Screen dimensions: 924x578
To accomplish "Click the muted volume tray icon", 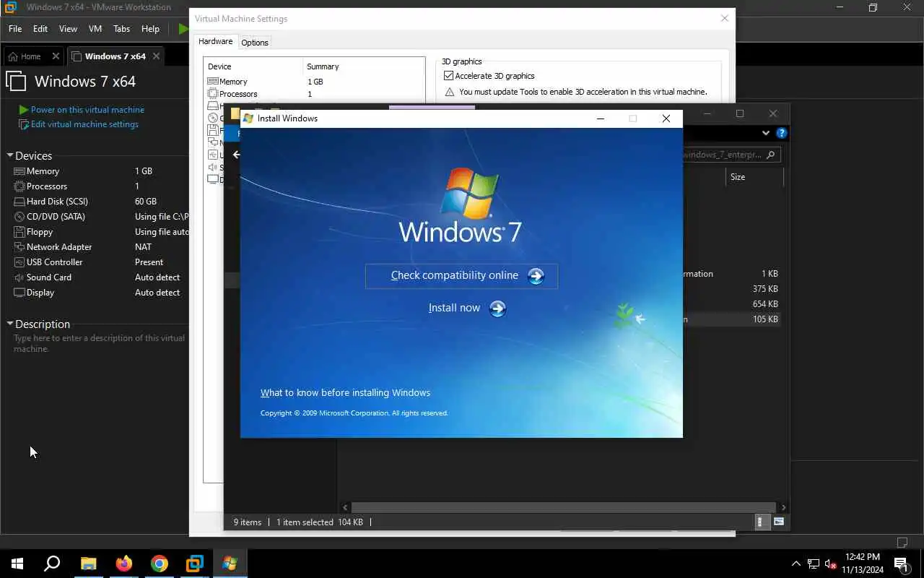I will pyautogui.click(x=830, y=564).
